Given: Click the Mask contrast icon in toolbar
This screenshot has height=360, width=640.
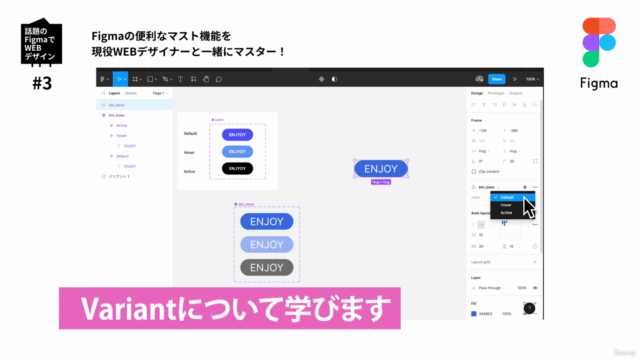Looking at the screenshot, I should (x=334, y=79).
